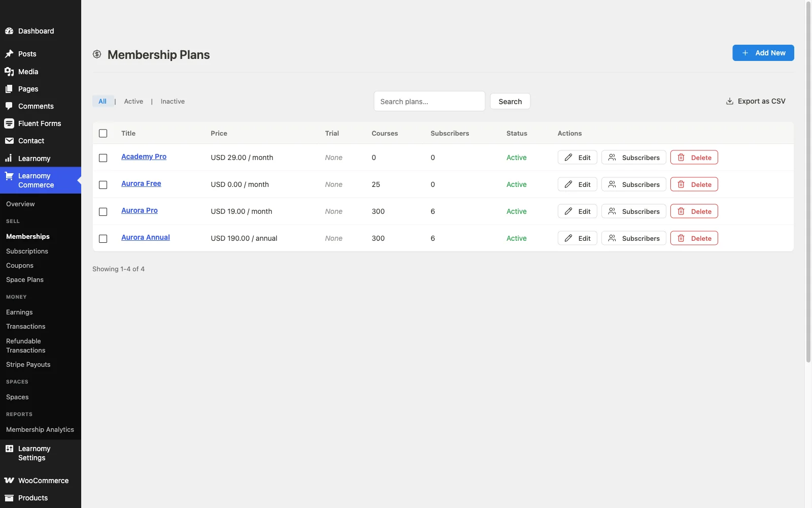Click the Export as CSV download icon
812x508 pixels.
[x=730, y=101]
